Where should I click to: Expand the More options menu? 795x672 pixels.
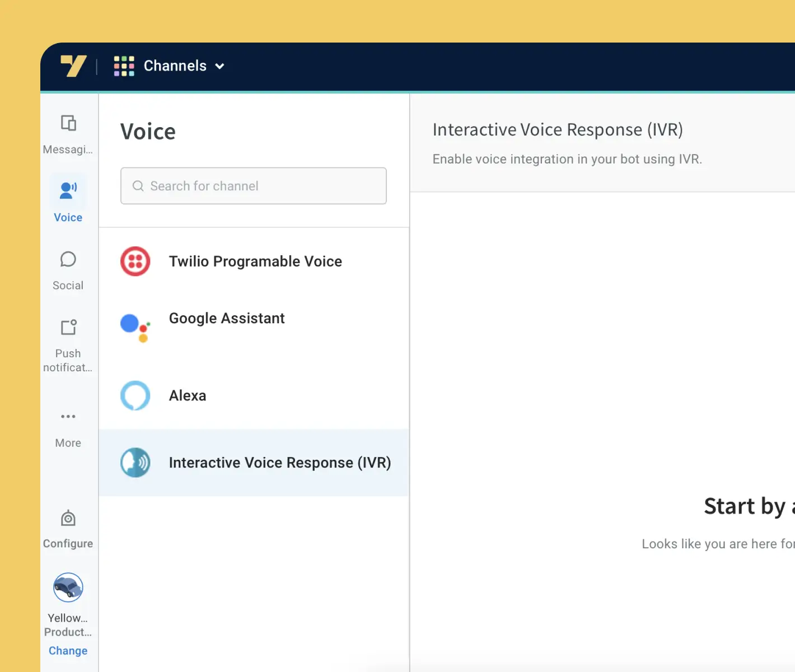[68, 428]
